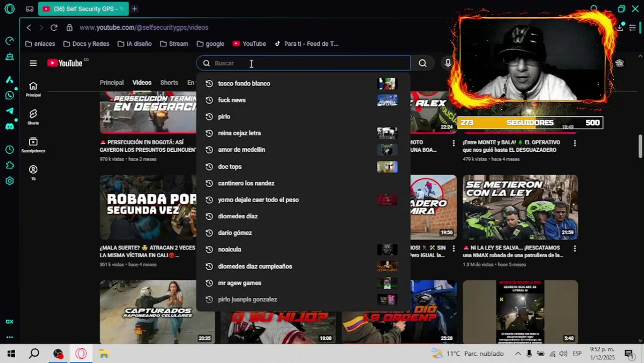Open the extensions puzzle icon in the sidebar

(x=9, y=165)
